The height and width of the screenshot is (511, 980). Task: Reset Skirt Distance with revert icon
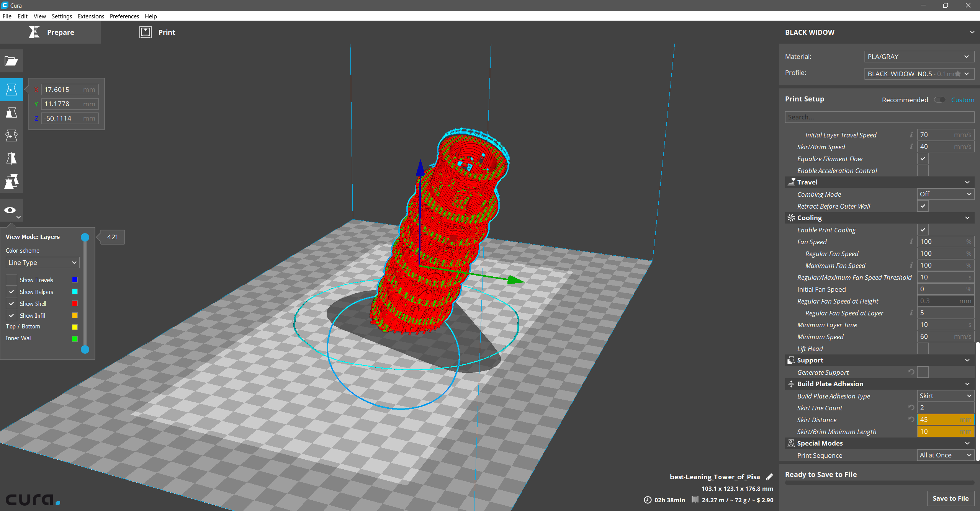pyautogui.click(x=911, y=420)
